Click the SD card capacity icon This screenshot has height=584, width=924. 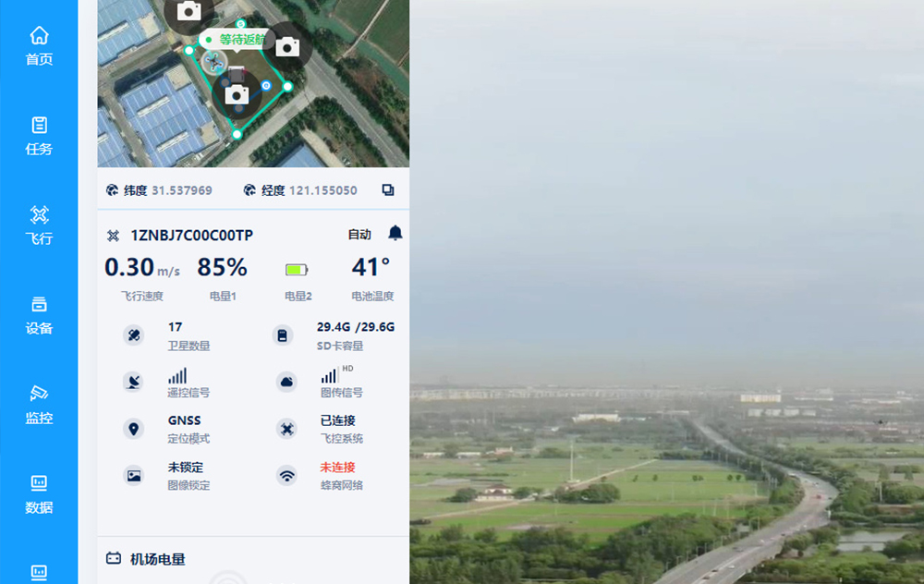click(284, 335)
